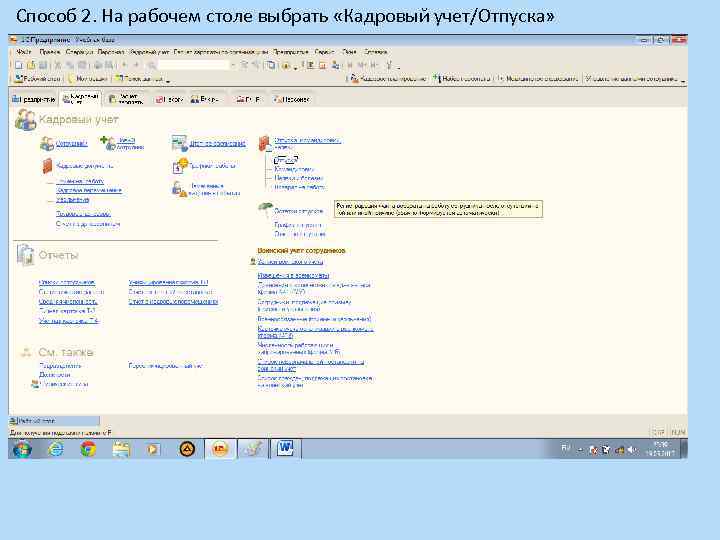
Task: Switch to the Расчет зарплаты tab
Action: click(x=126, y=99)
